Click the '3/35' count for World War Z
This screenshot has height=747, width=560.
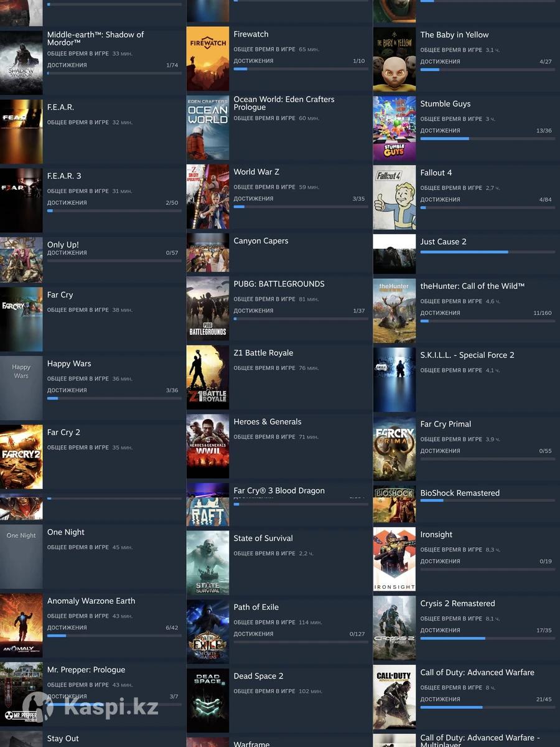tap(358, 199)
